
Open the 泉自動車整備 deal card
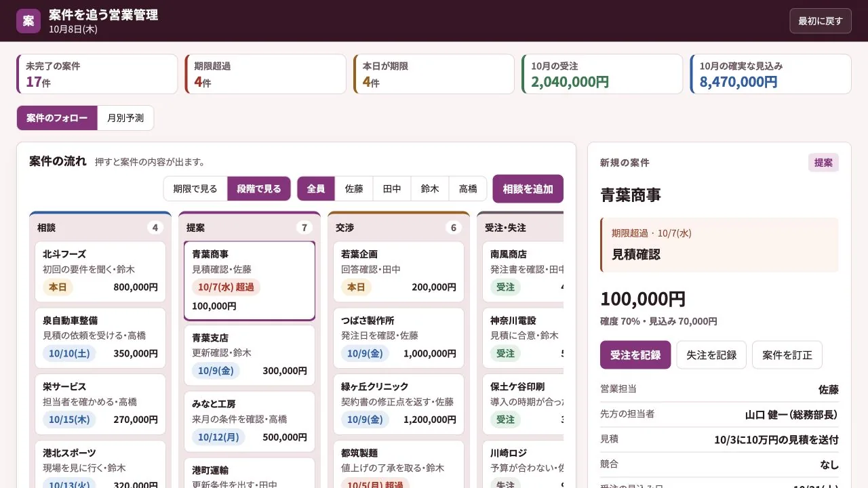pyautogui.click(x=100, y=338)
